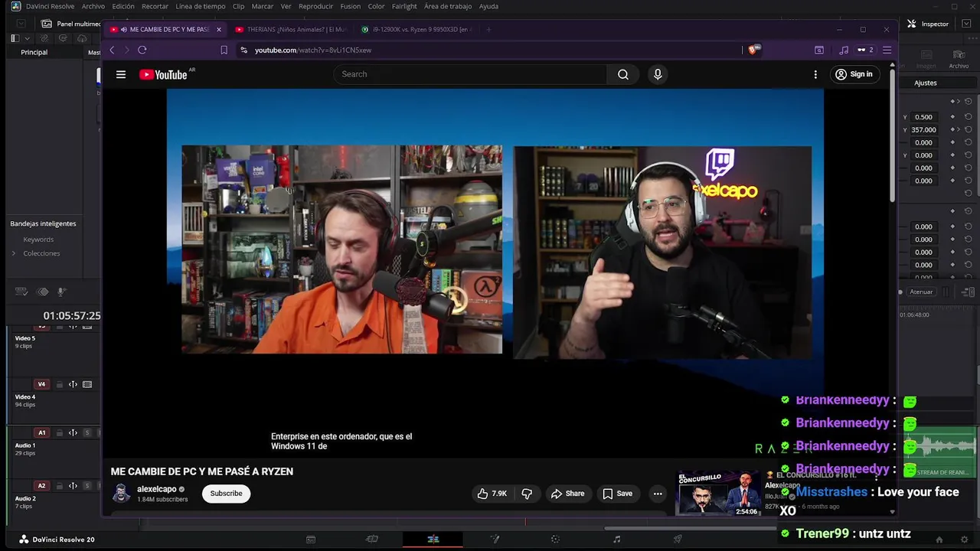
Task: Like the video with 7.9K likes
Action: 493,494
